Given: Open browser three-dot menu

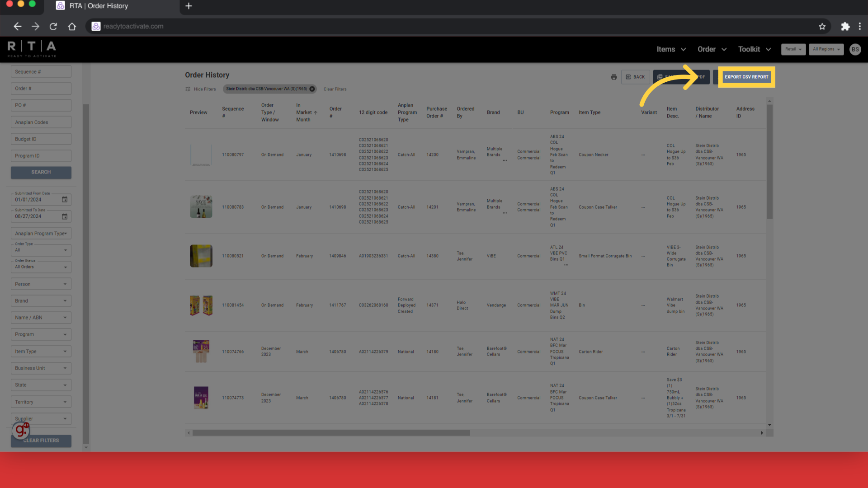Looking at the screenshot, I should pos(860,26).
